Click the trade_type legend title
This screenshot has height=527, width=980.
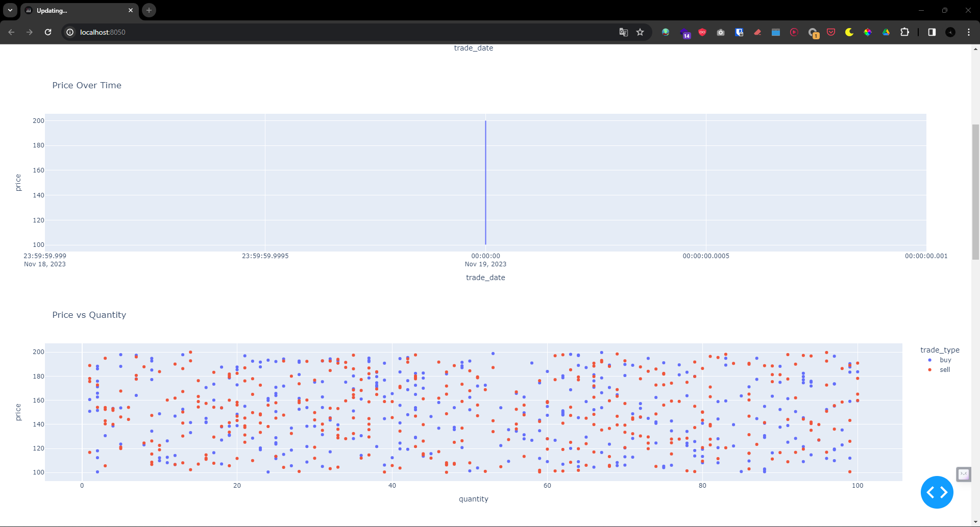(x=940, y=350)
